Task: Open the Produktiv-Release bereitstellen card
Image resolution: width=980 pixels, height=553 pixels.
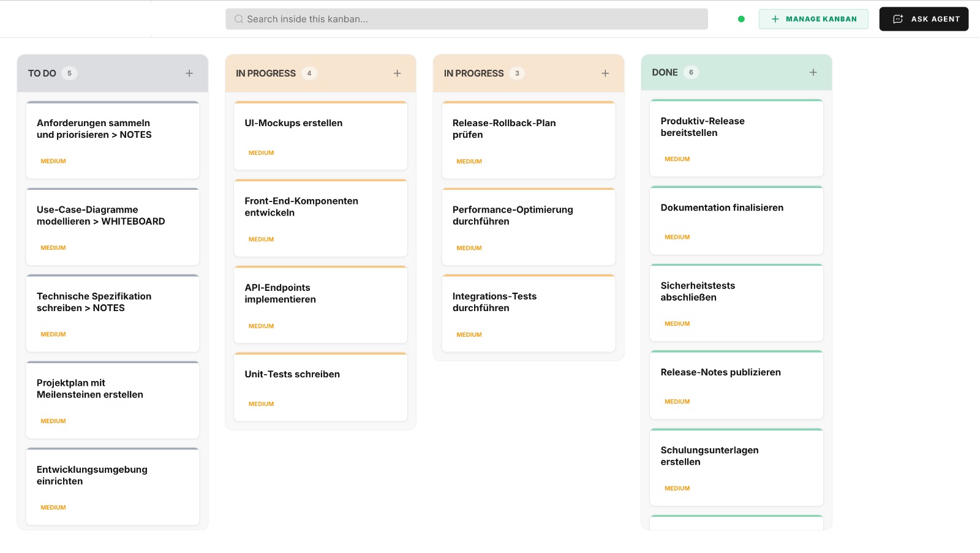Action: (736, 138)
